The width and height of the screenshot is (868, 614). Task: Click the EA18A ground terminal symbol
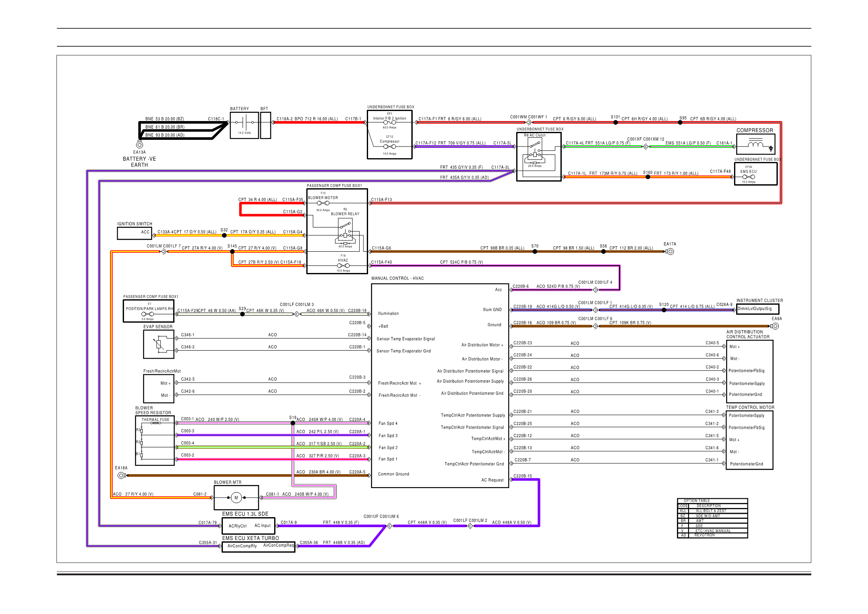[121, 475]
